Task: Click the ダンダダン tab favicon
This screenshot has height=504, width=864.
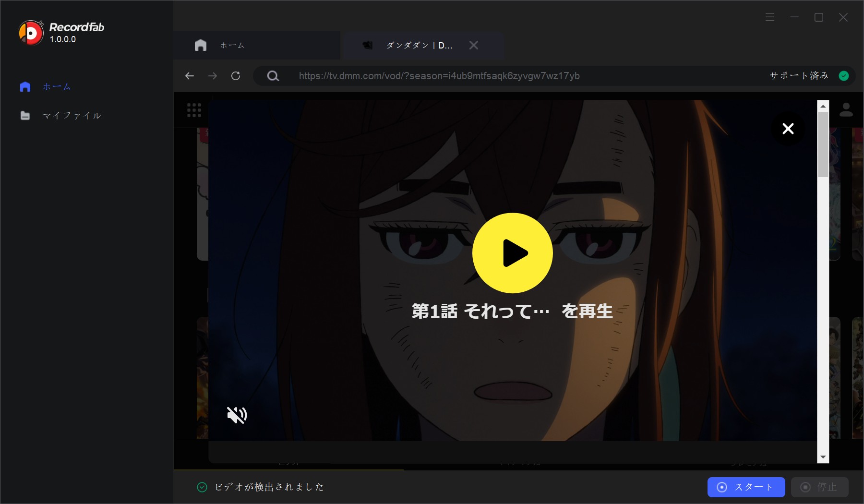Action: (368, 45)
